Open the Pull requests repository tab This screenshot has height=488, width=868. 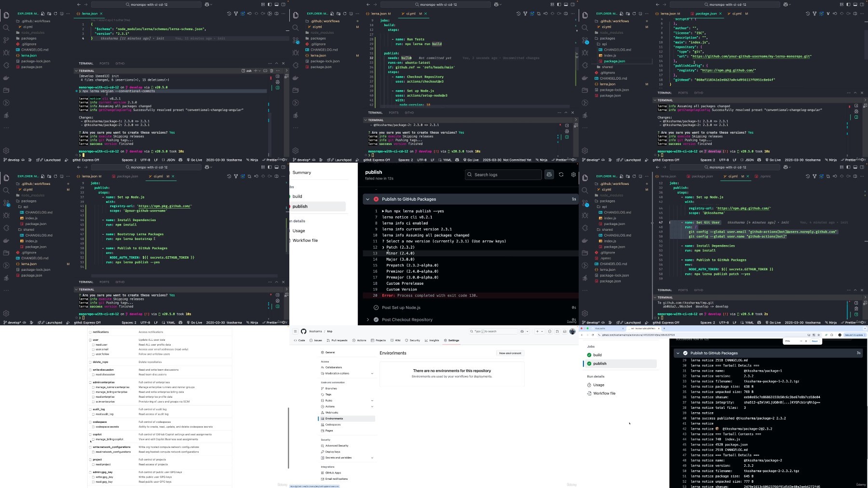click(x=337, y=341)
